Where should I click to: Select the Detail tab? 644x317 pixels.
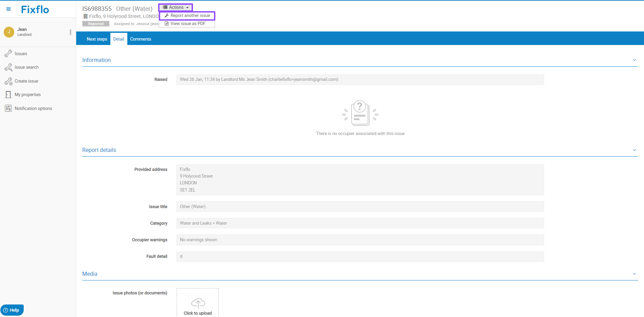[119, 39]
